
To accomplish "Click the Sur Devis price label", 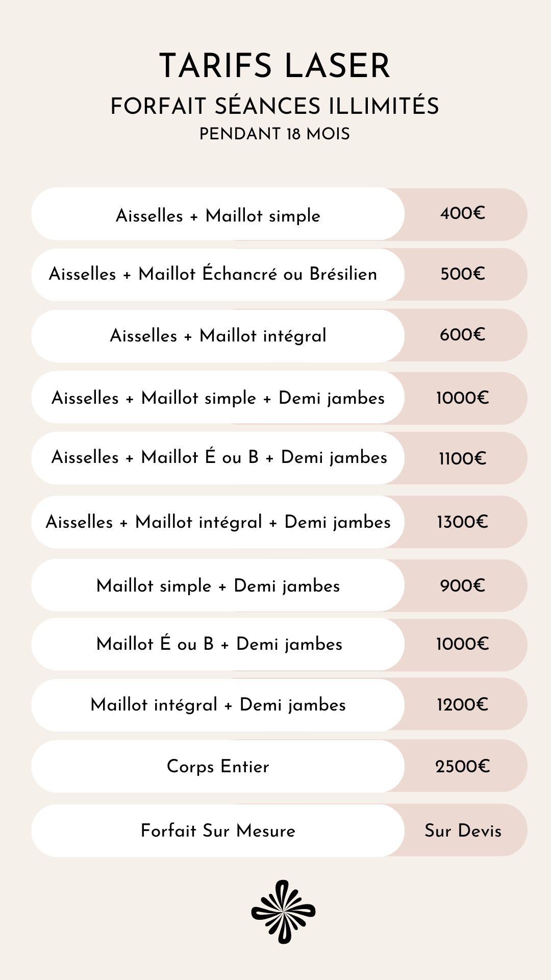I will pos(463,830).
